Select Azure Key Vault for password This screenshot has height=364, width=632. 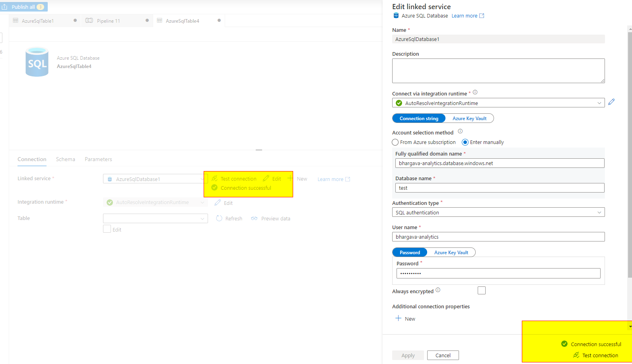click(x=451, y=252)
